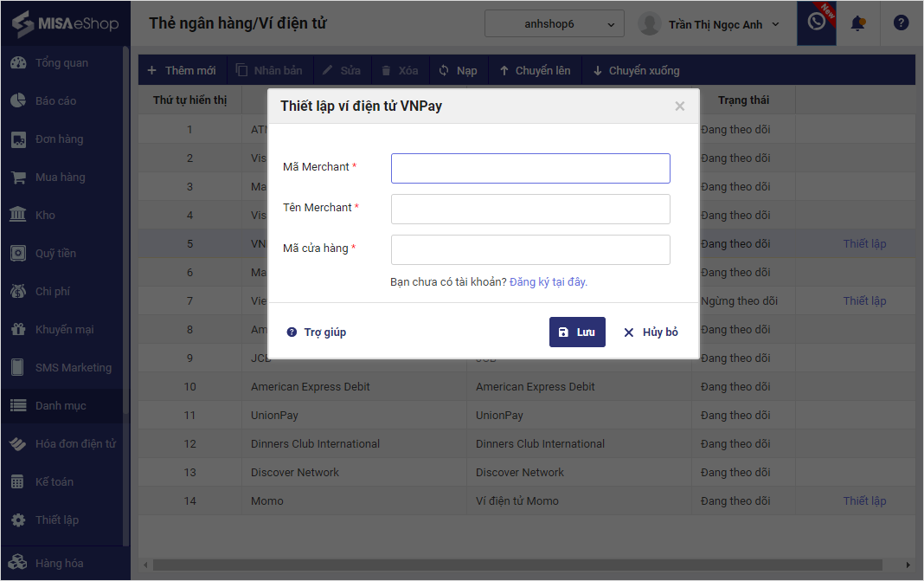Image resolution: width=924 pixels, height=581 pixels.
Task: Click Nhân bản duplicate toolbar button
Action: pyautogui.click(x=269, y=71)
